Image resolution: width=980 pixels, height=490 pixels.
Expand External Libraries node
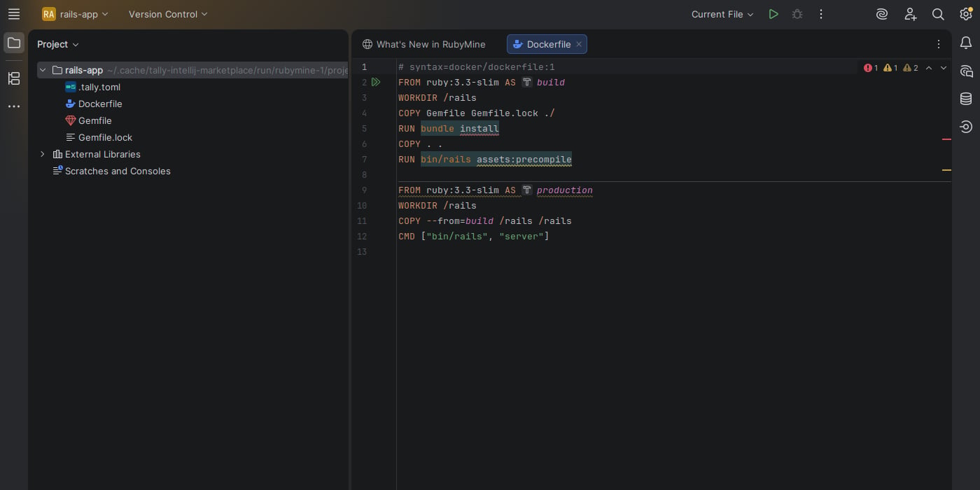[43, 154]
